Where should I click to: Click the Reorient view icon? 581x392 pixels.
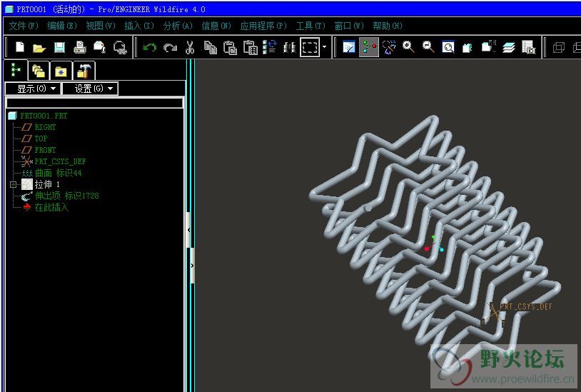point(468,47)
